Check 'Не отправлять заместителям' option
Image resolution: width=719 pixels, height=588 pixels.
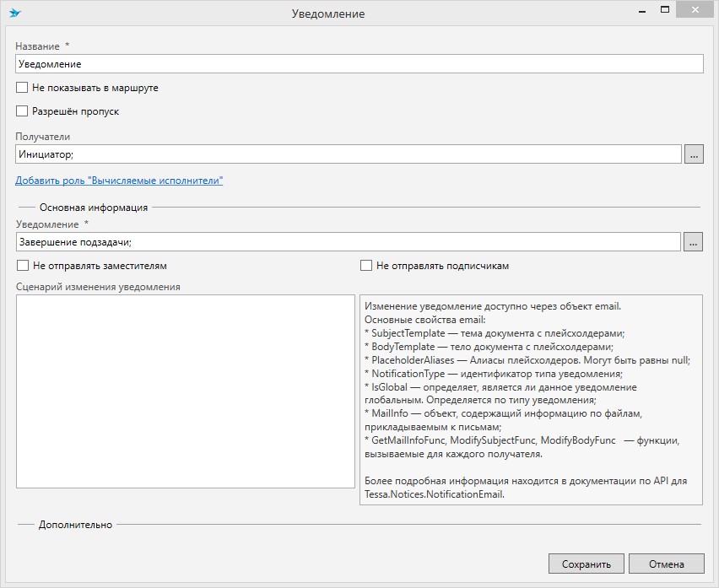(23, 266)
